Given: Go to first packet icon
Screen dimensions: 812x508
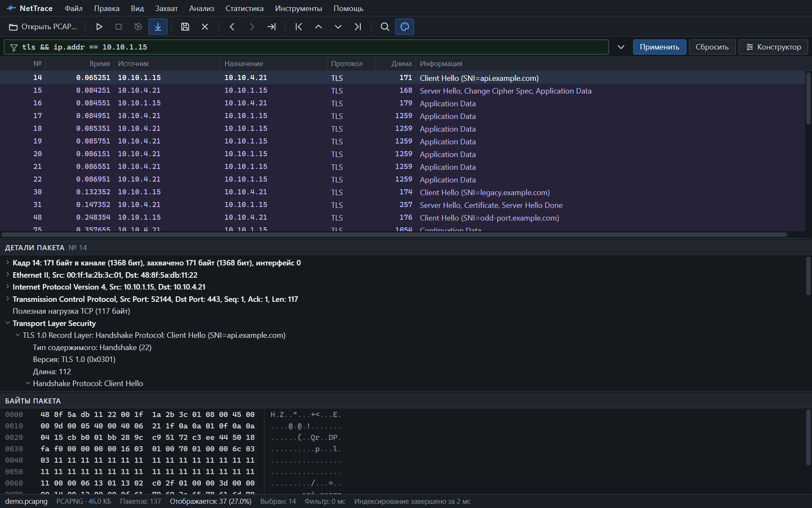Looking at the screenshot, I should coord(299,27).
